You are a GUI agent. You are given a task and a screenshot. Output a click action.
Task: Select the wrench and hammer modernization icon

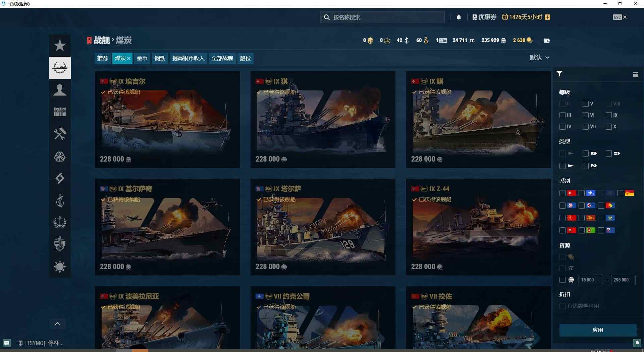click(x=60, y=134)
